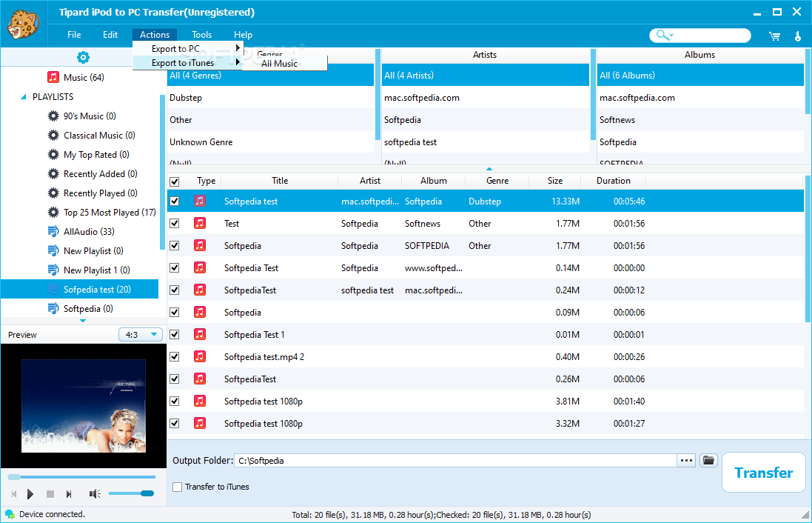Expand the Export to iTunes submenu arrow
This screenshot has width=812, height=523.
tap(237, 62)
